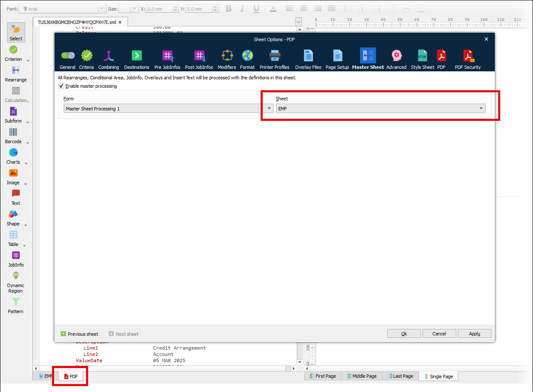Expand the Subform tool arrow
The width and height of the screenshot is (533, 392).
(x=28, y=122)
